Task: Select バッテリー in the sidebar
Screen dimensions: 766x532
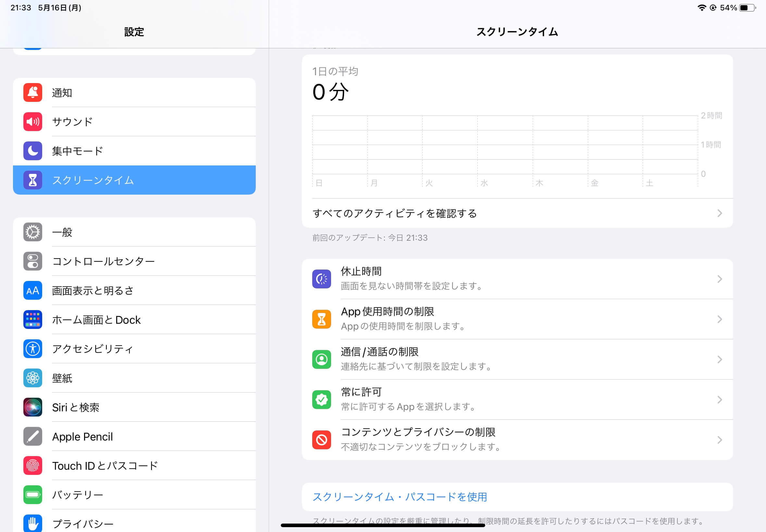Action: tap(134, 495)
